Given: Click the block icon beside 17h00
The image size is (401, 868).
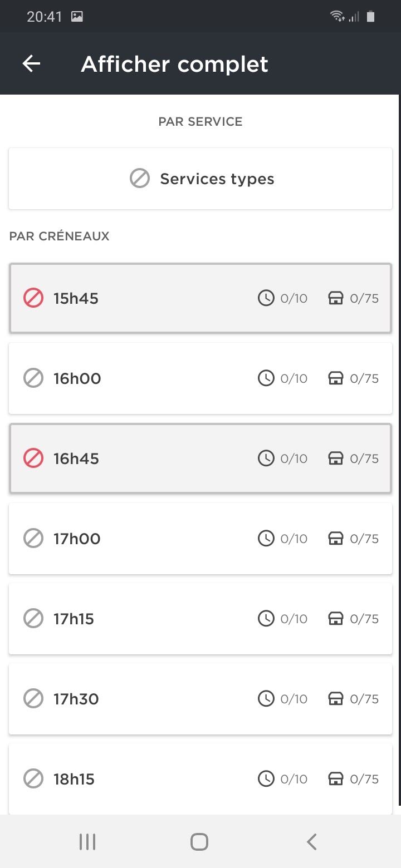Looking at the screenshot, I should pos(33,539).
